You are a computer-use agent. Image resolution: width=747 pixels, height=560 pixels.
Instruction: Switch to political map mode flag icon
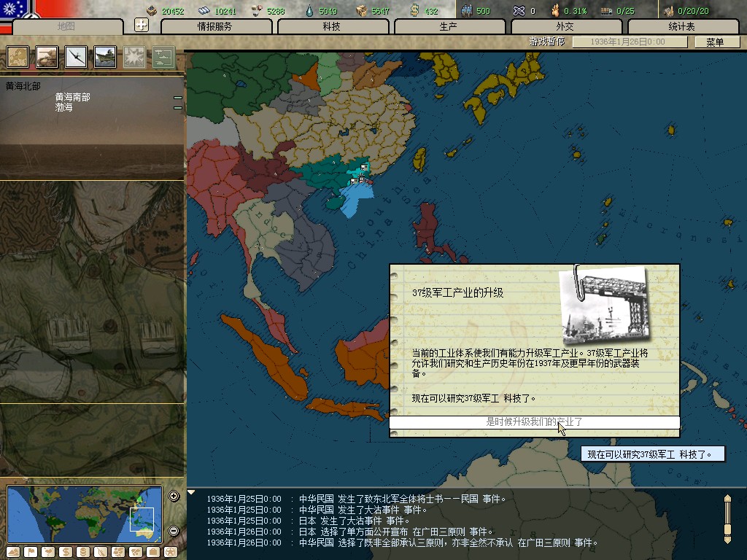point(31,552)
